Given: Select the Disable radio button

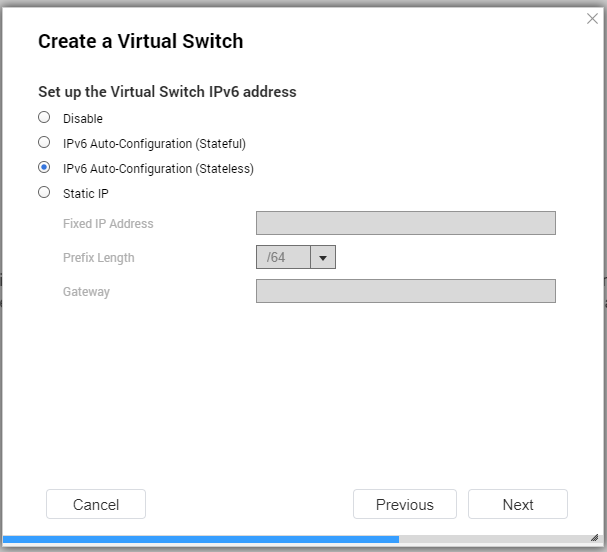Looking at the screenshot, I should [44, 117].
